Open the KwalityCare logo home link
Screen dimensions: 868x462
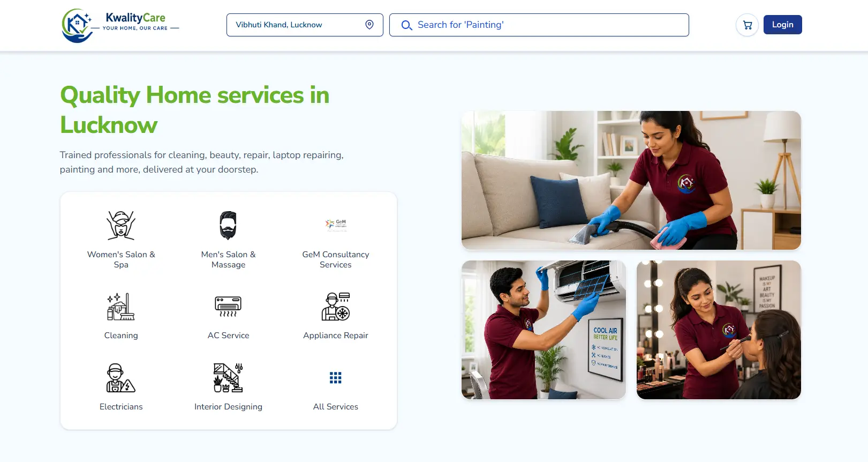[x=120, y=25]
